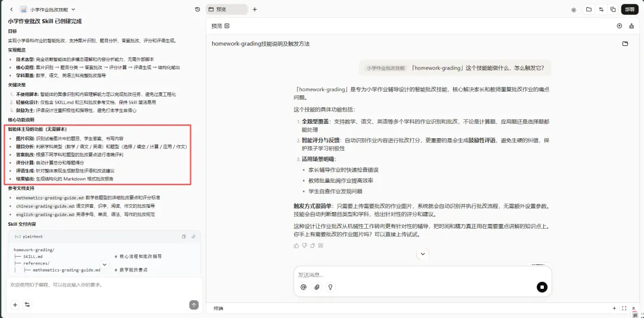The width and height of the screenshot is (644, 318).
Task: Add a new tab with plus button
Action: click(255, 9)
